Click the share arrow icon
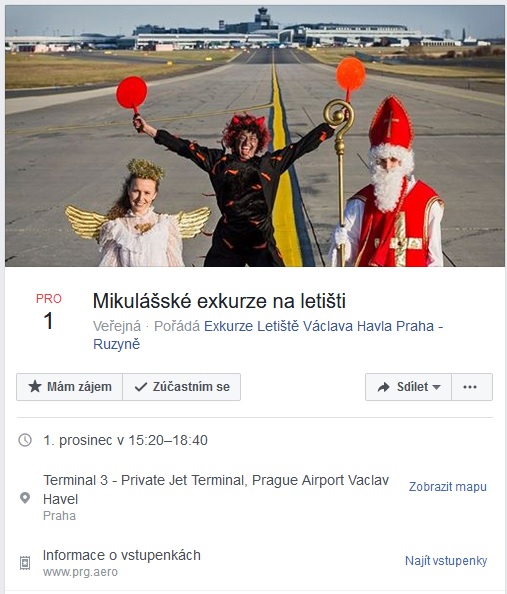 [x=383, y=387]
